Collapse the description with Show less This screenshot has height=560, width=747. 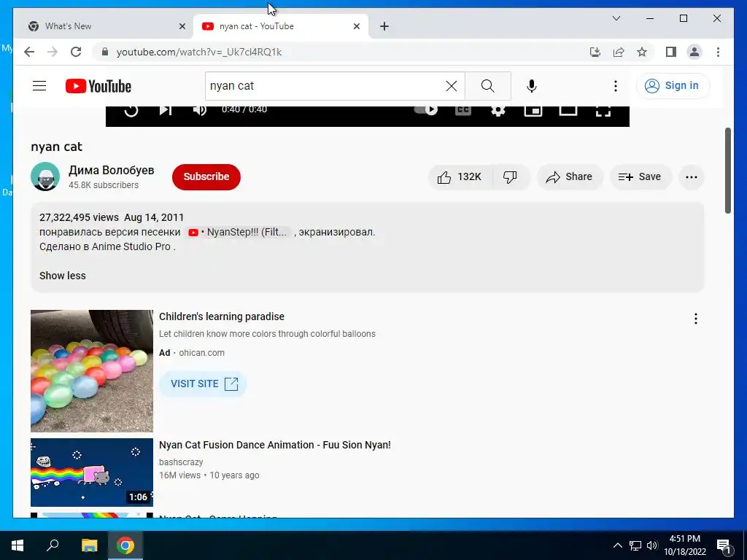63,276
